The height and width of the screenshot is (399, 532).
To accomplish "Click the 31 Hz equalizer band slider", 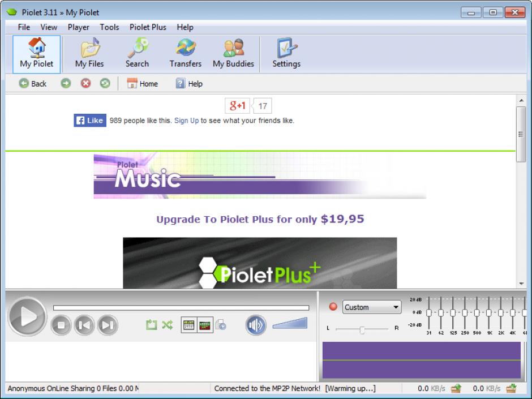I will pyautogui.click(x=429, y=312).
